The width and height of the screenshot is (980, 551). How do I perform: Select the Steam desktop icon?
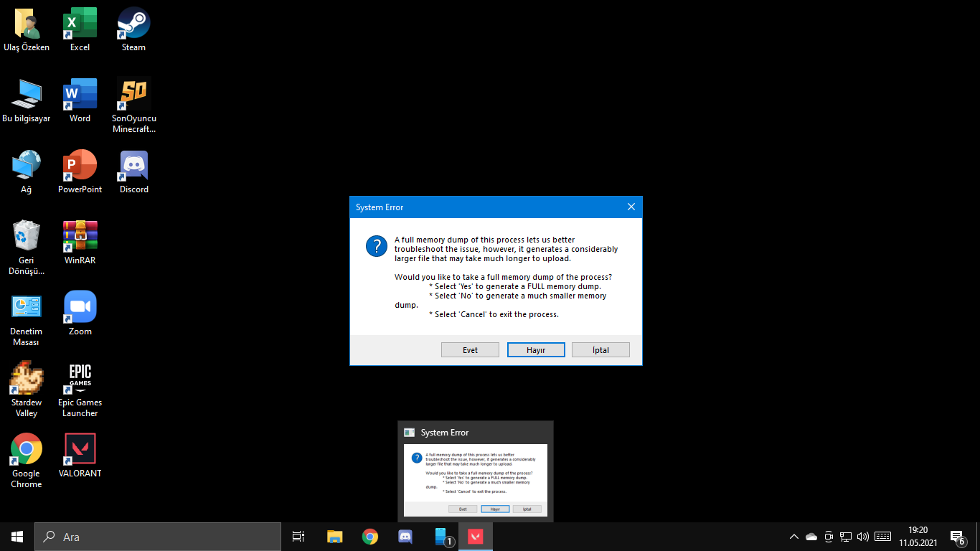click(133, 30)
